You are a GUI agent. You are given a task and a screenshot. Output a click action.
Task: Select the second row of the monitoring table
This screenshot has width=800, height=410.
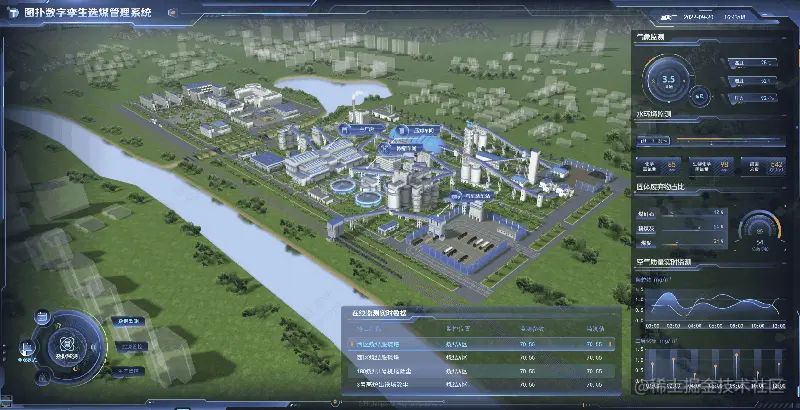tap(481, 358)
